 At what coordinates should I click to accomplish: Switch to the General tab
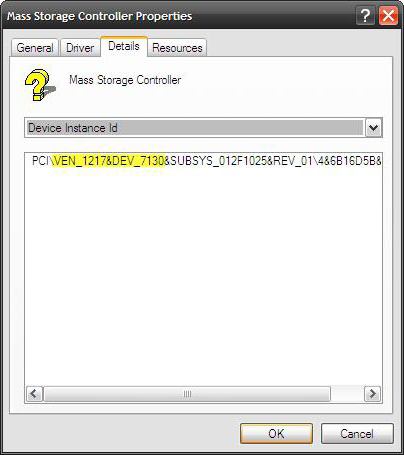point(35,48)
